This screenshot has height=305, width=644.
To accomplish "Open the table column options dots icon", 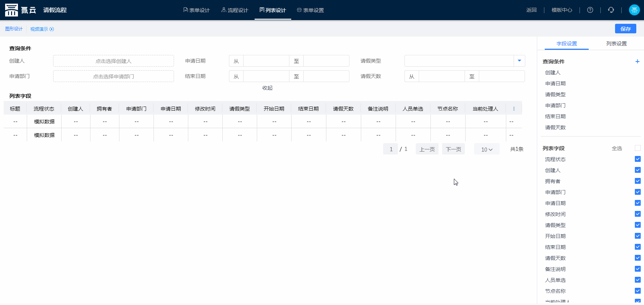I will pos(514,109).
